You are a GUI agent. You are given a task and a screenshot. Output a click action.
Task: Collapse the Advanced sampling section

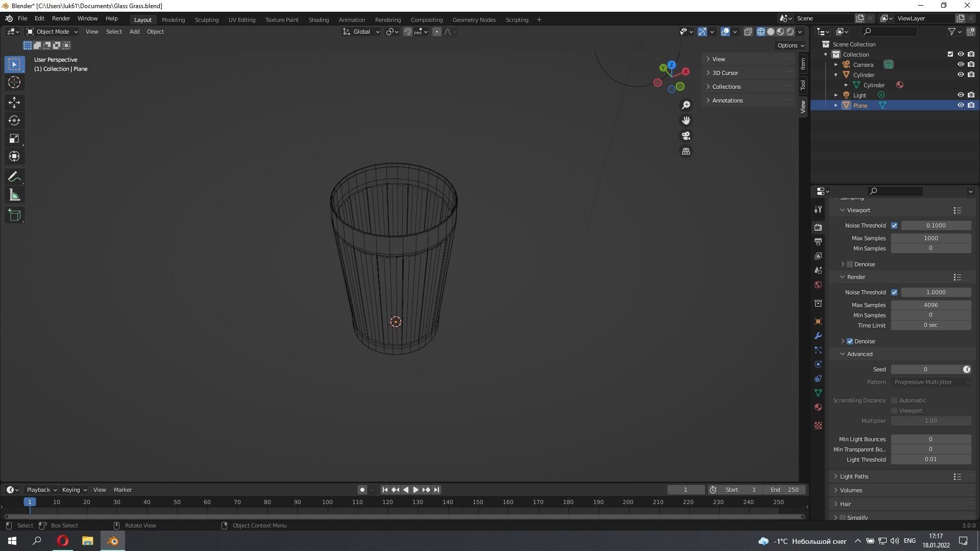click(x=860, y=354)
